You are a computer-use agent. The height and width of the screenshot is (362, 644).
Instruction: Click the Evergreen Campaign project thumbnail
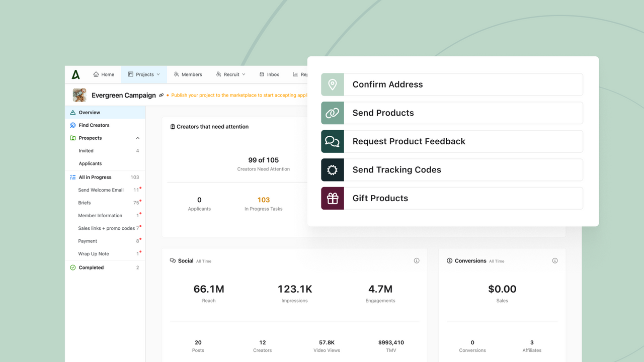click(x=78, y=95)
